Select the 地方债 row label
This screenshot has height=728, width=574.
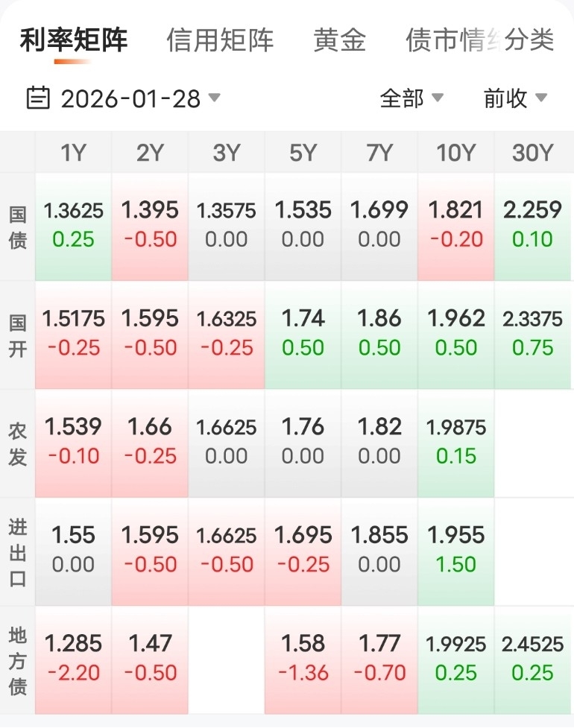tap(17, 659)
